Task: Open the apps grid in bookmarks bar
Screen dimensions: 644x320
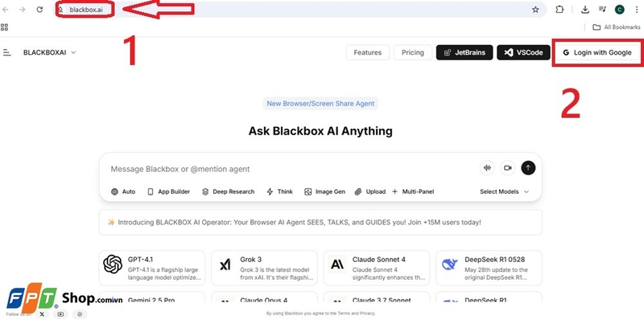Action: pos(5,27)
